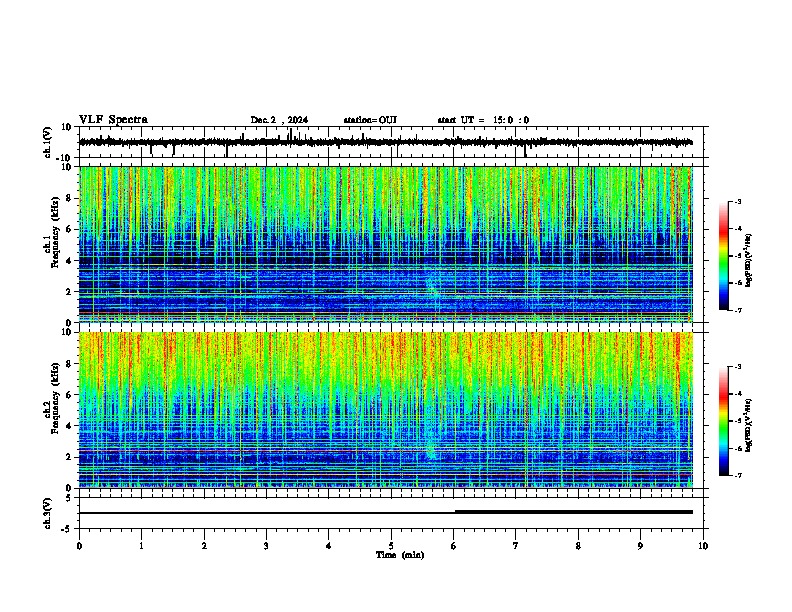
Task: Click the ch.1 frequency tick "8"
Action: point(70,198)
